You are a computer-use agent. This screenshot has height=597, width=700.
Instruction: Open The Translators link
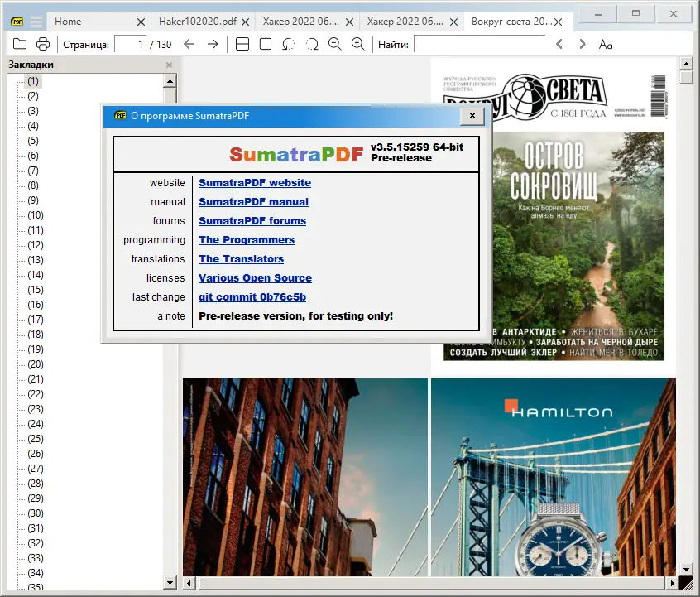[x=241, y=258]
